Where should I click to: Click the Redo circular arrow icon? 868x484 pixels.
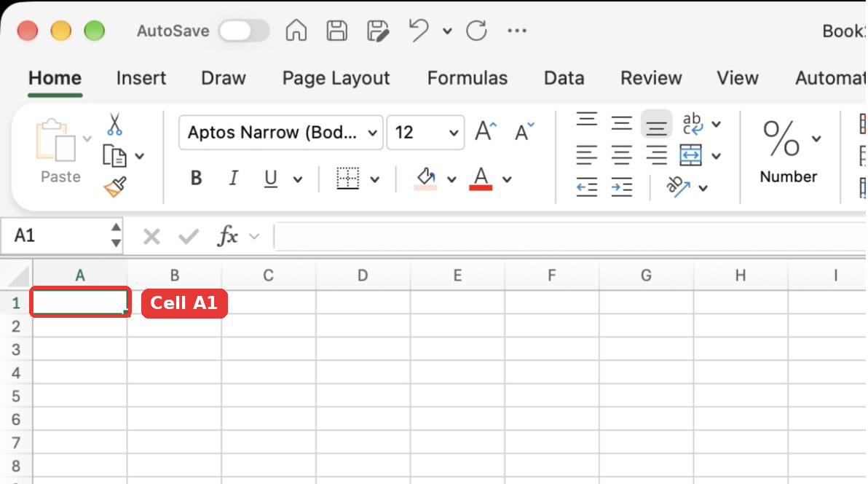[x=477, y=31]
